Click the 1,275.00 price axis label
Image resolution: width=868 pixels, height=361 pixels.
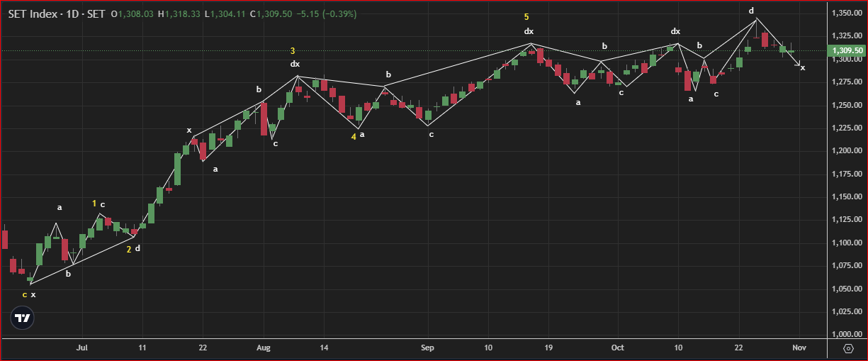click(847, 82)
